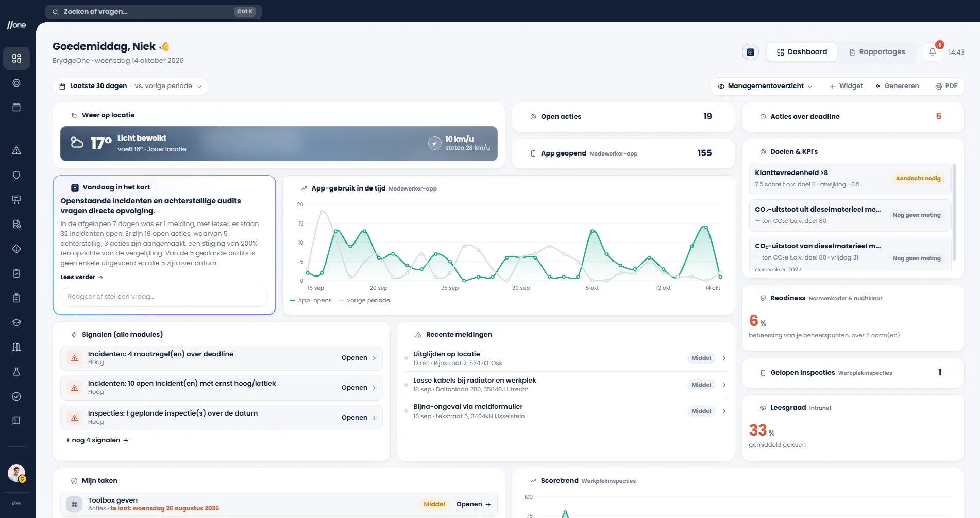Viewport: 980px width, 518px height.
Task: Click the Doelen & KPI's panel scrollbar
Action: tap(955, 212)
